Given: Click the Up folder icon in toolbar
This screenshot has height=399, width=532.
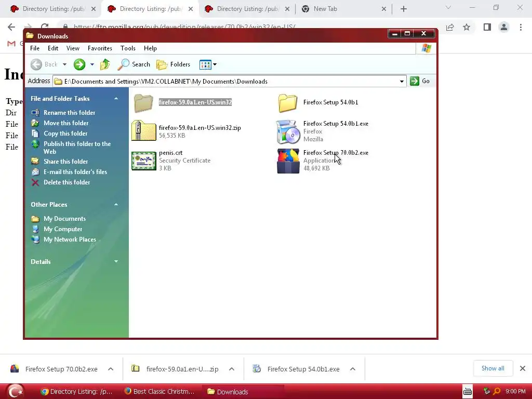Looking at the screenshot, I should coord(105,64).
